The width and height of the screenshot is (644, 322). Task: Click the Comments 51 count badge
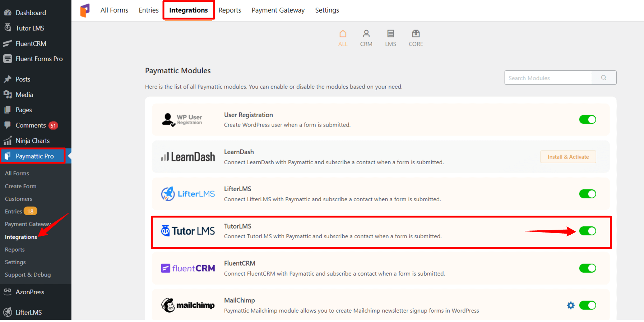coord(53,125)
